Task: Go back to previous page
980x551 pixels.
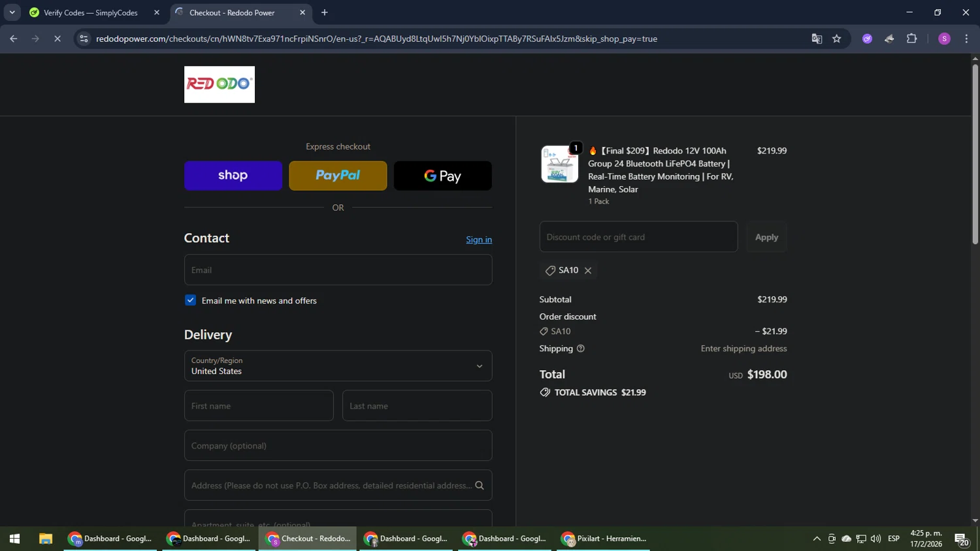Action: click(x=14, y=39)
